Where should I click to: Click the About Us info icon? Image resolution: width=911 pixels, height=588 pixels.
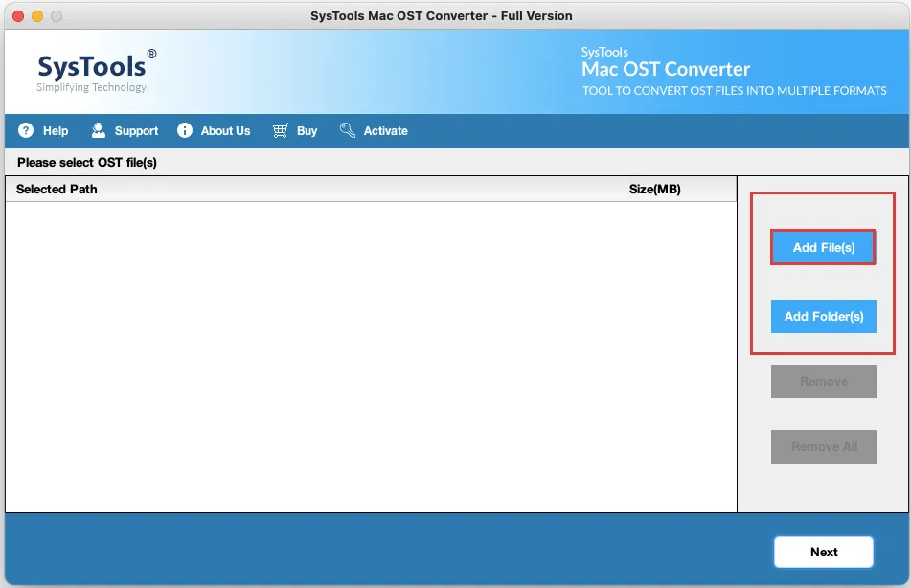185,131
